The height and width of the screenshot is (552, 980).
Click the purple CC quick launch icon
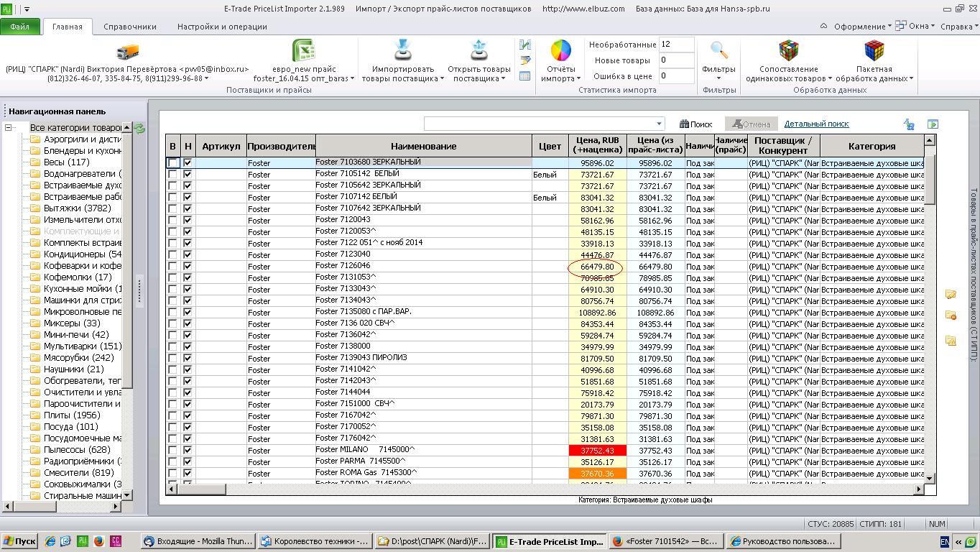coord(116,541)
